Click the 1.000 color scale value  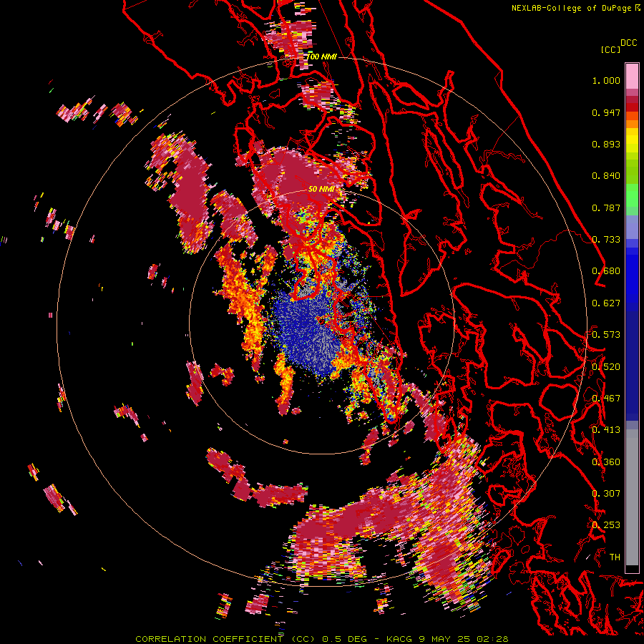606,80
